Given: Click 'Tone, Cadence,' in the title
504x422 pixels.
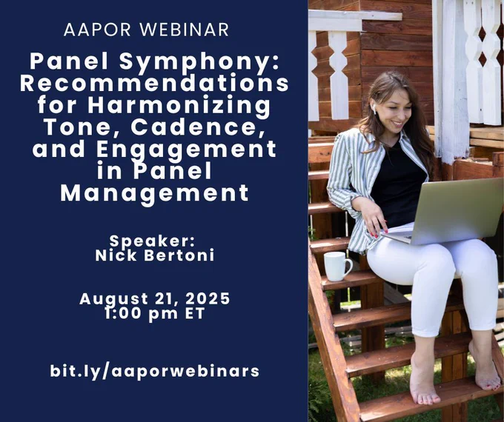Looking at the screenshot, I should 154,127.
